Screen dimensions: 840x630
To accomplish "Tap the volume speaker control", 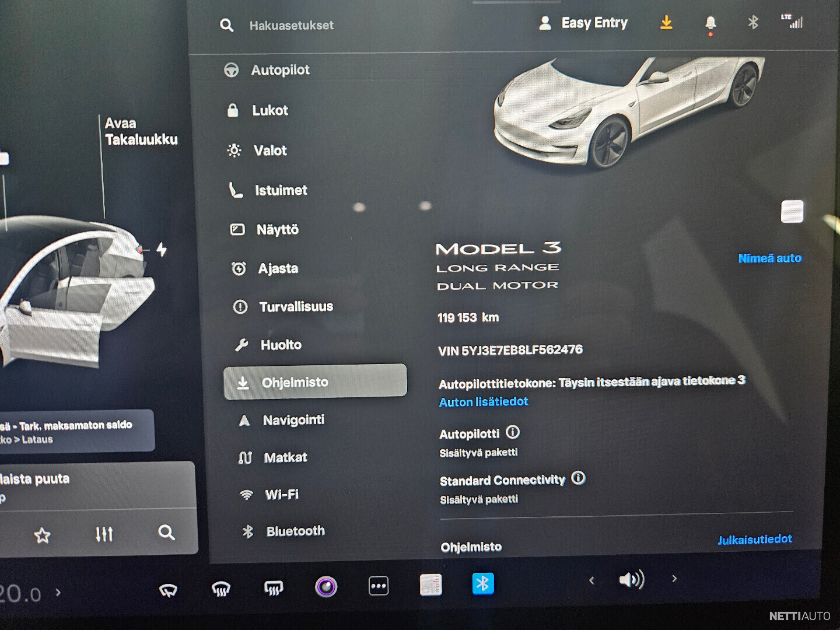I will pos(631,579).
